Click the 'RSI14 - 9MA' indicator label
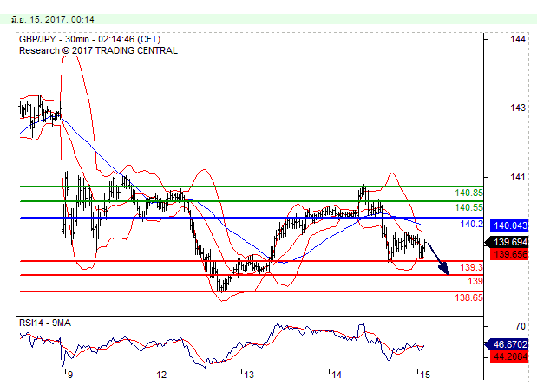The width and height of the screenshot is (537, 392). point(45,323)
